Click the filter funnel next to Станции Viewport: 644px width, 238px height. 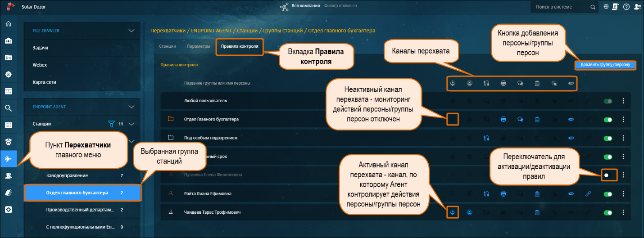[112, 124]
